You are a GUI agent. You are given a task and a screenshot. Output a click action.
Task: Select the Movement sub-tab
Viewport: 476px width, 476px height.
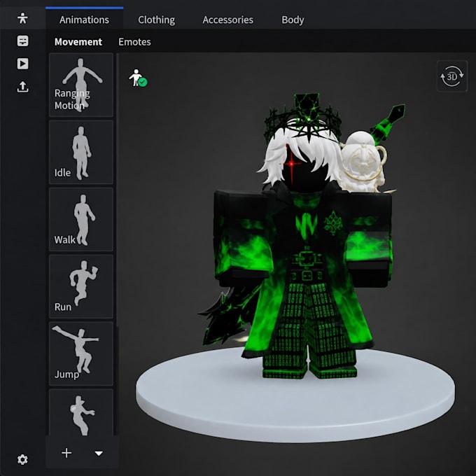tap(78, 42)
